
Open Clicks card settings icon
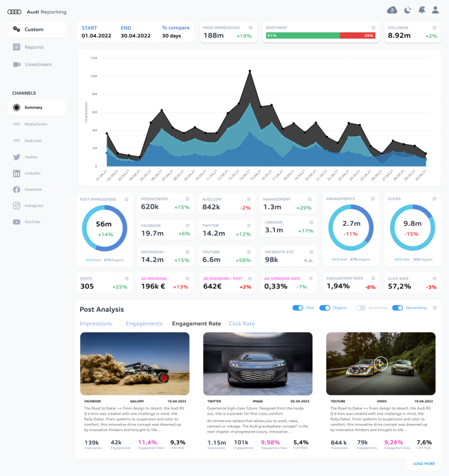click(434, 199)
